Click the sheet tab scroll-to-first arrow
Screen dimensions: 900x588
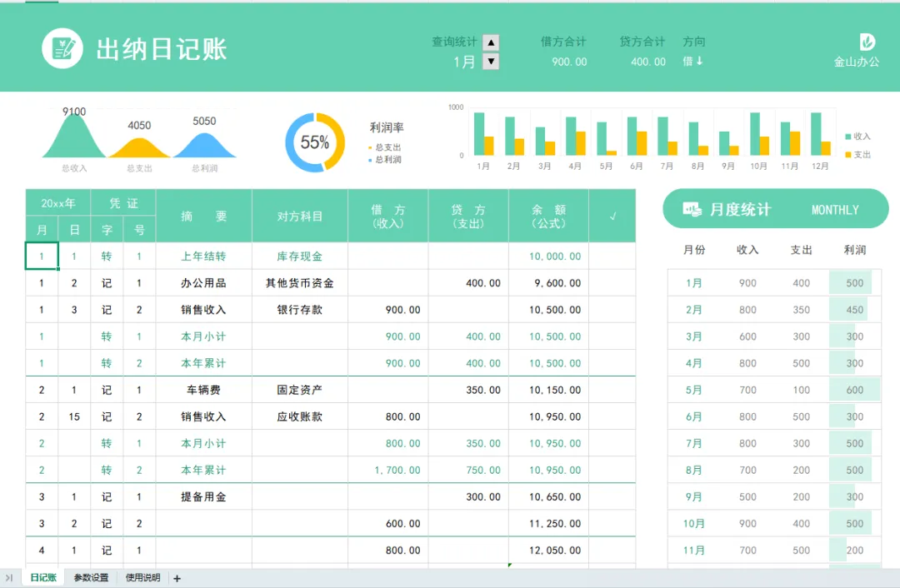pos(9,578)
